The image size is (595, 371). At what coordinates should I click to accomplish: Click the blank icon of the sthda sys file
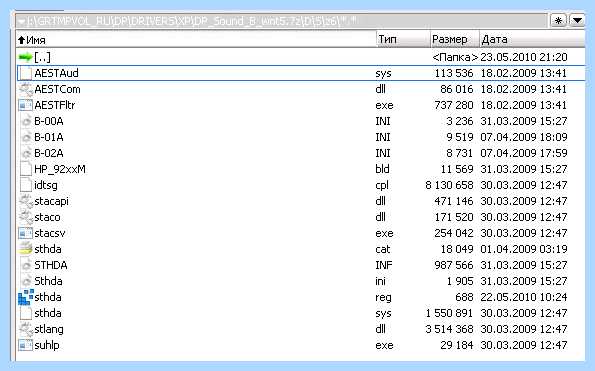click(x=25, y=313)
